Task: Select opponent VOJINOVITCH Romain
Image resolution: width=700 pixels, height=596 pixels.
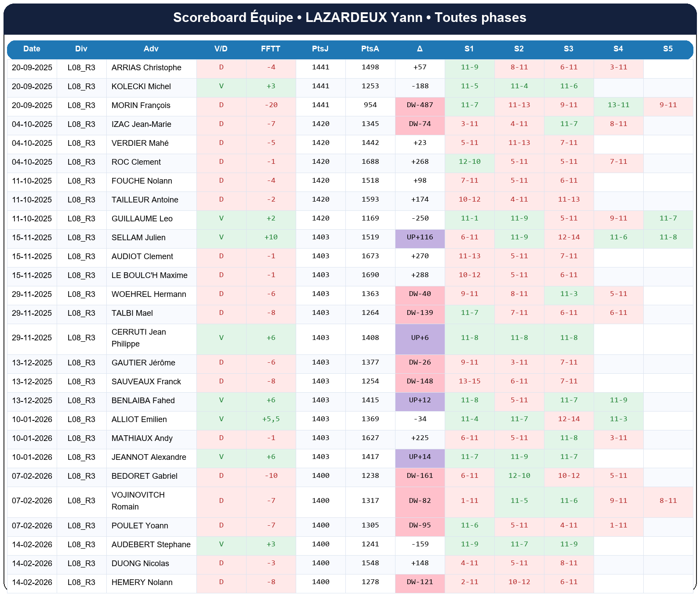Action: pos(138,501)
